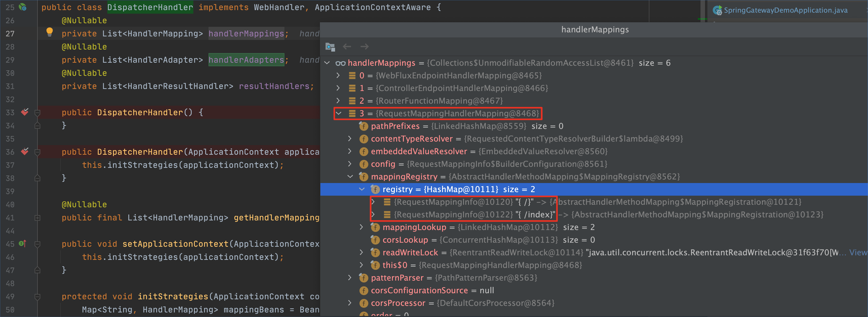Click the breakpoint marker on line 33
Screen dimensions: 868x317
[x=25, y=112]
